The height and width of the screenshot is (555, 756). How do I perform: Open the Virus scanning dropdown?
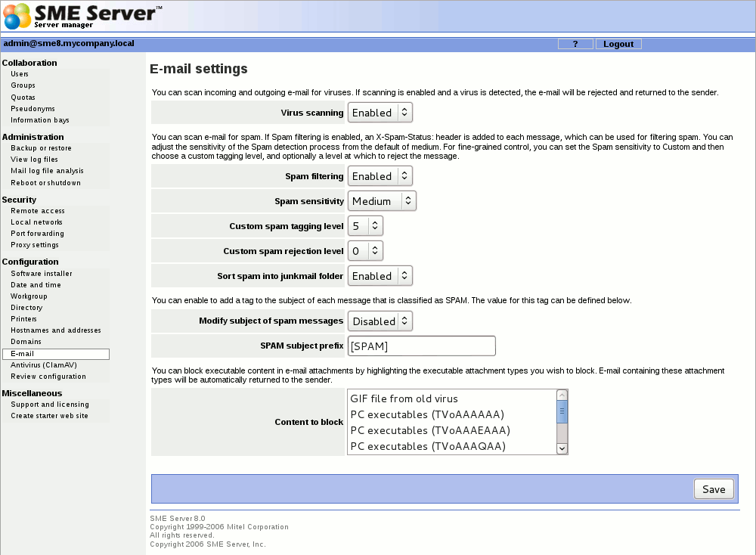coord(380,113)
